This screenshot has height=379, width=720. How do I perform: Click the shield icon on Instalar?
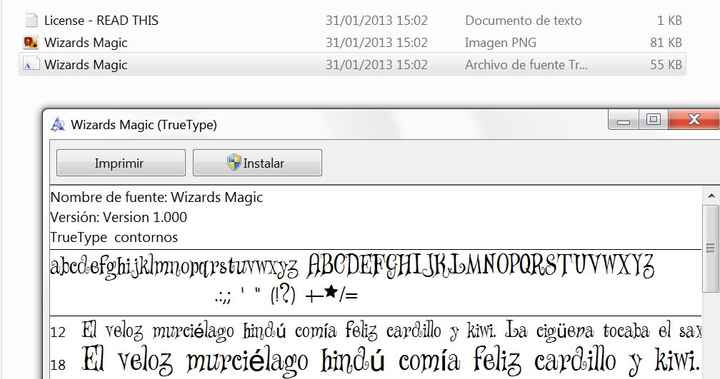[234, 162]
